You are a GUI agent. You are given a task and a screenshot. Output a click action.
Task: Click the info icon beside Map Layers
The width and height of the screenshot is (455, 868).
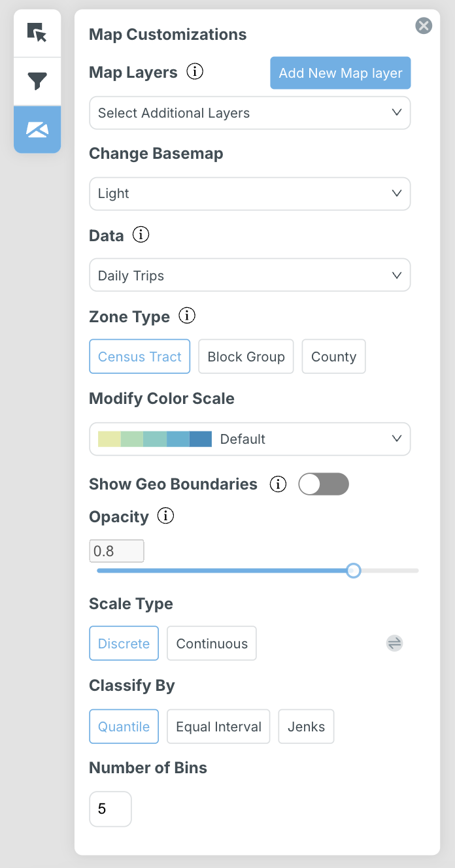pos(195,72)
